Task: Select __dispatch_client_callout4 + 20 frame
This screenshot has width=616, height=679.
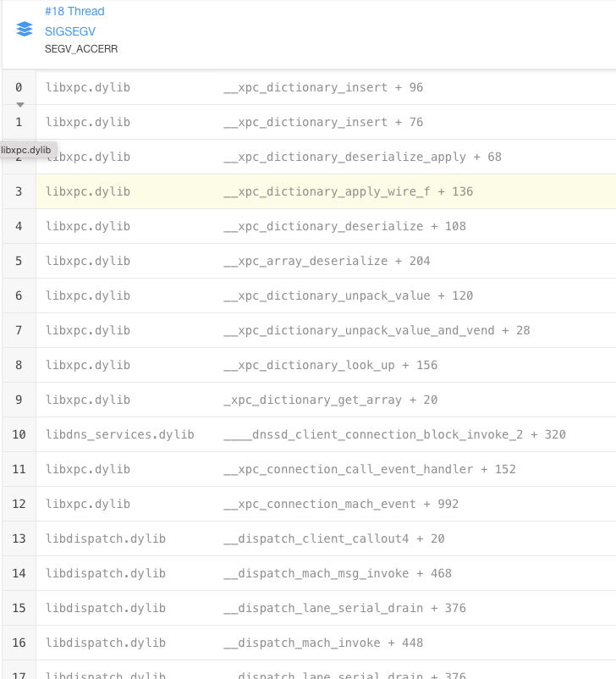Action: coord(333,538)
